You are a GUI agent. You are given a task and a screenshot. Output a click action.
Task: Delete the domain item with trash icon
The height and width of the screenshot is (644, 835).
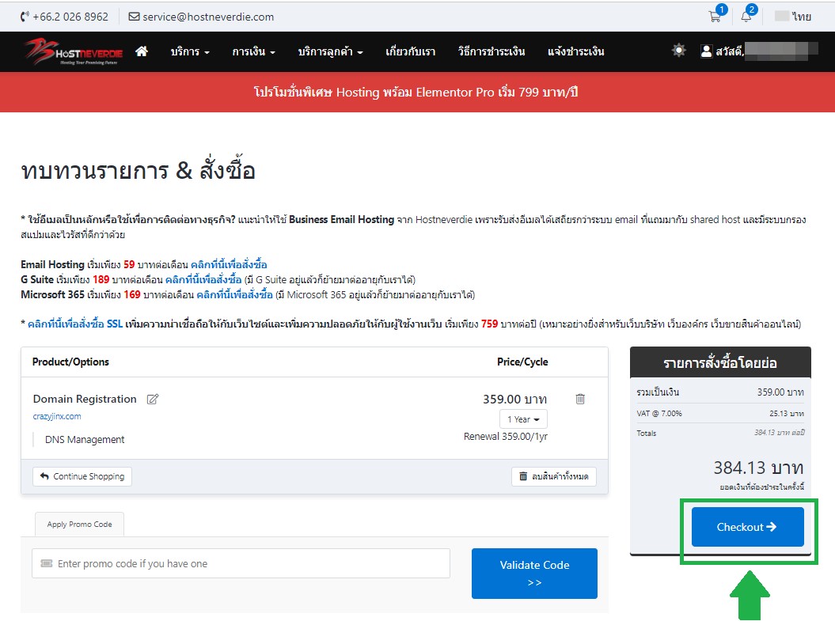pos(580,400)
